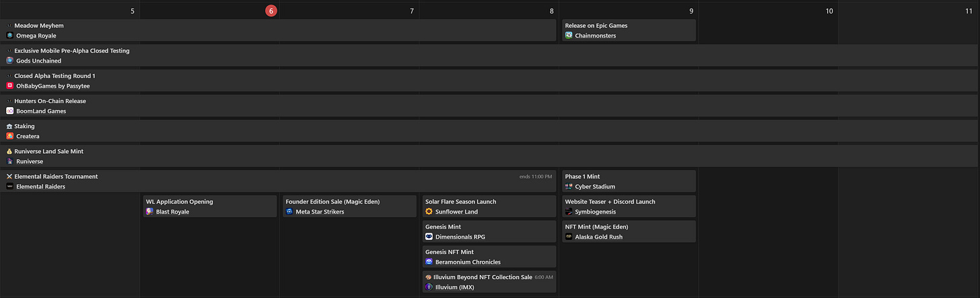The height and width of the screenshot is (298, 980).
Task: Click the Dimensionals RPG icon
Action: (x=429, y=237)
